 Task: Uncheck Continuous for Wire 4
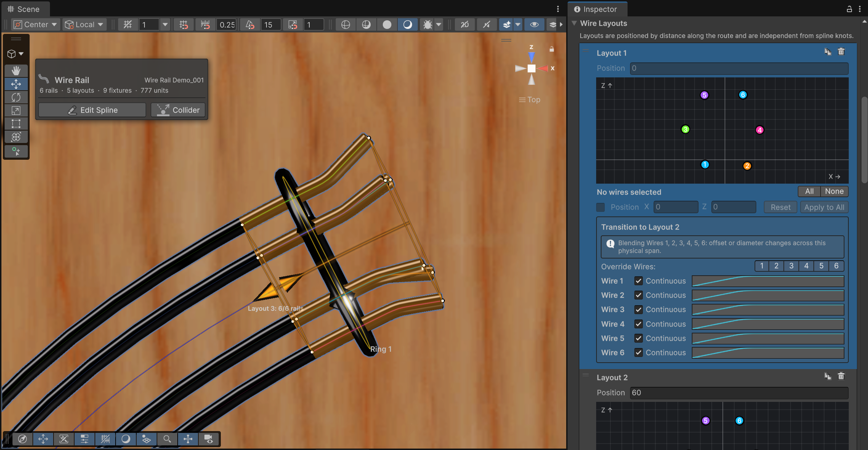click(639, 324)
